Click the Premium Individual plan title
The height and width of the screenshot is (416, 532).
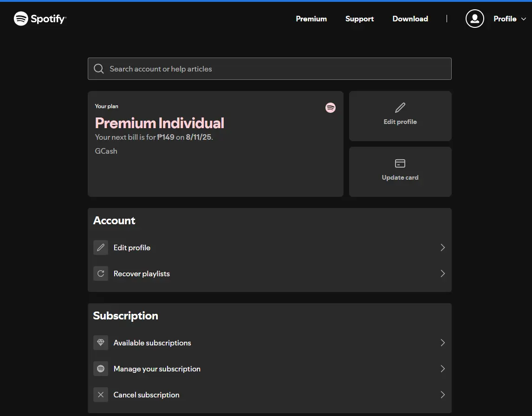coord(160,123)
